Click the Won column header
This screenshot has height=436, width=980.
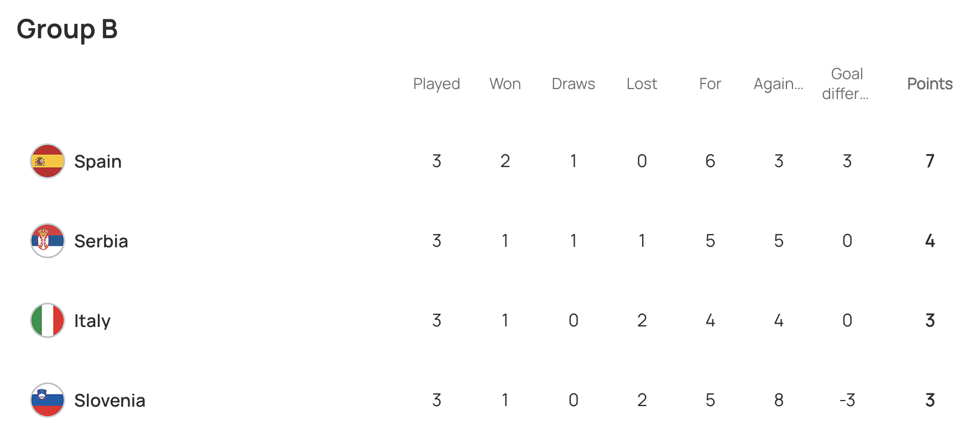click(x=505, y=84)
